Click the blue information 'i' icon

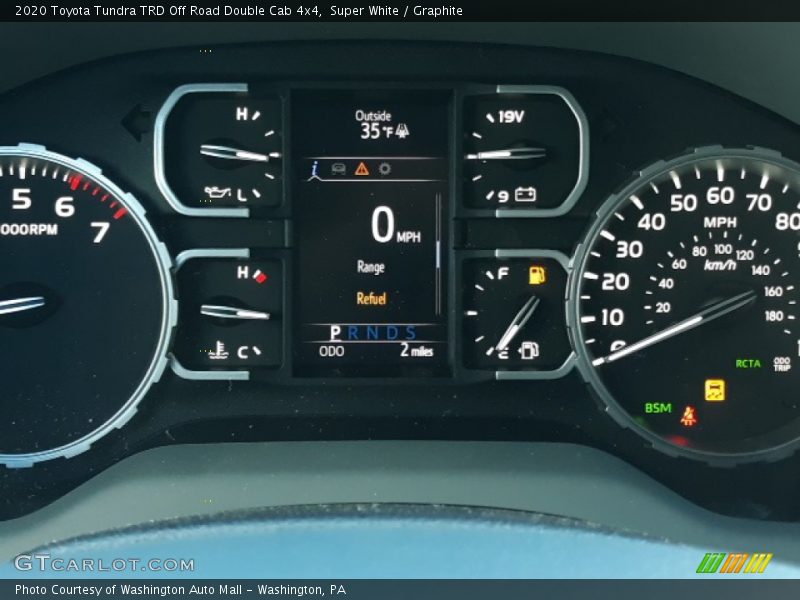pyautogui.click(x=315, y=170)
